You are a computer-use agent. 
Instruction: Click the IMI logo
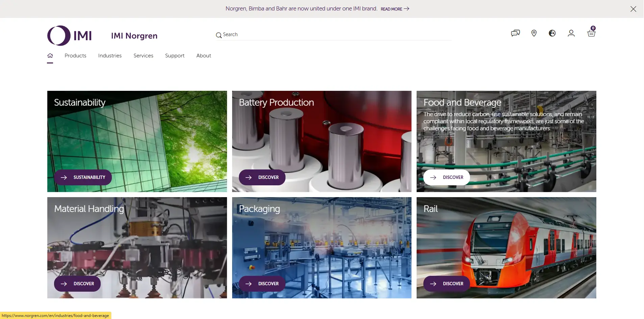click(70, 35)
